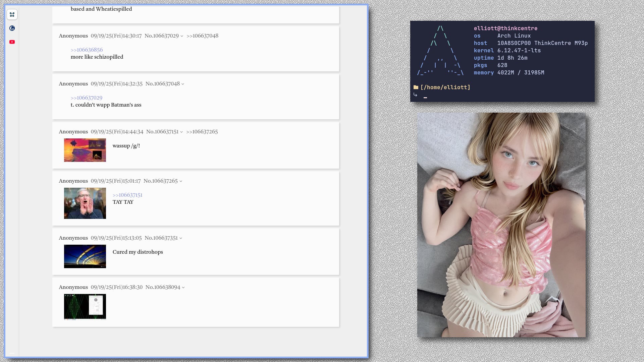
Task: Open the Guardian sidebar tab
Action: (x=12, y=28)
